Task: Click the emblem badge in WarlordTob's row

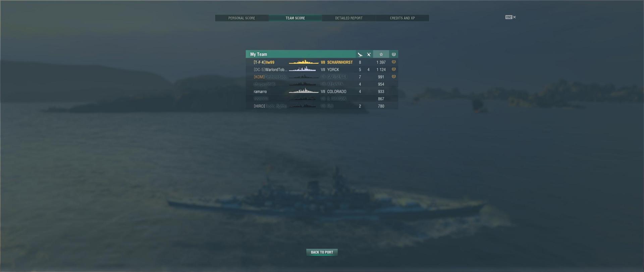Action: pyautogui.click(x=394, y=70)
